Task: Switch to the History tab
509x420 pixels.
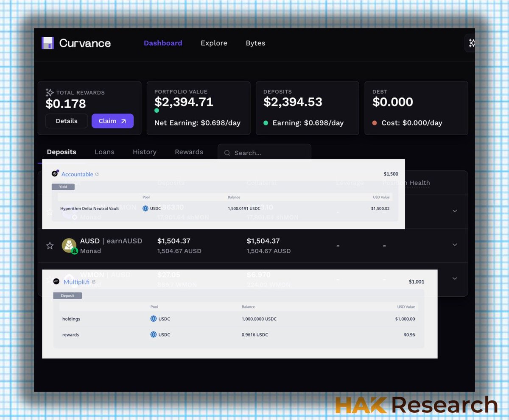Action: click(145, 152)
